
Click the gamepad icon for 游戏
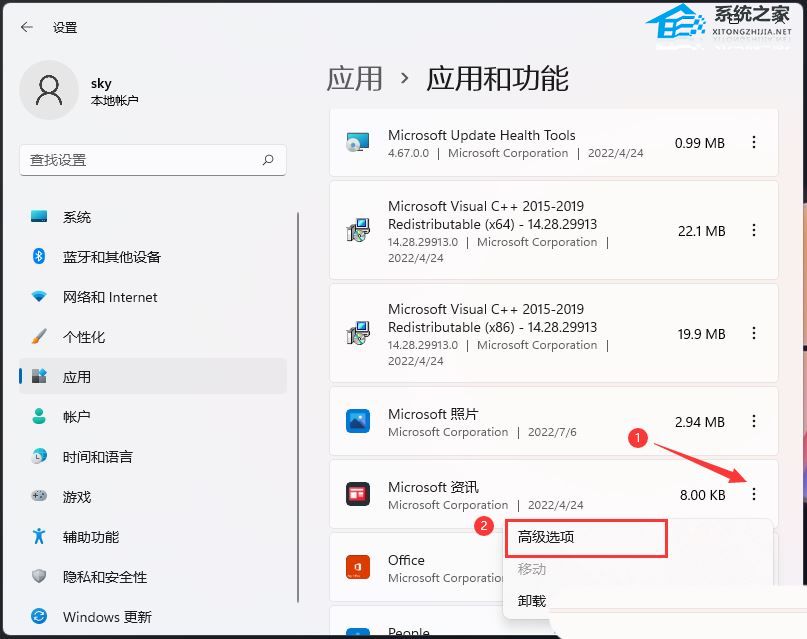(39, 496)
